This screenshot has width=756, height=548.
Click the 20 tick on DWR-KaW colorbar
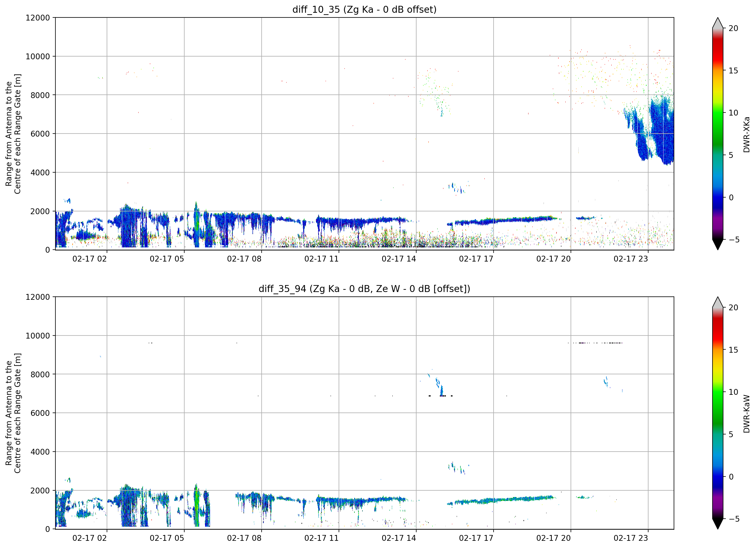[733, 308]
